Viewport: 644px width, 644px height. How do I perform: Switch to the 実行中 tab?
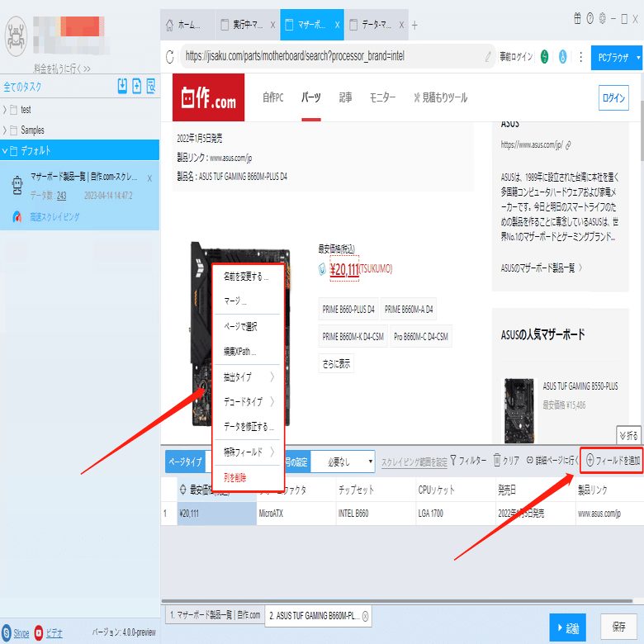click(247, 25)
